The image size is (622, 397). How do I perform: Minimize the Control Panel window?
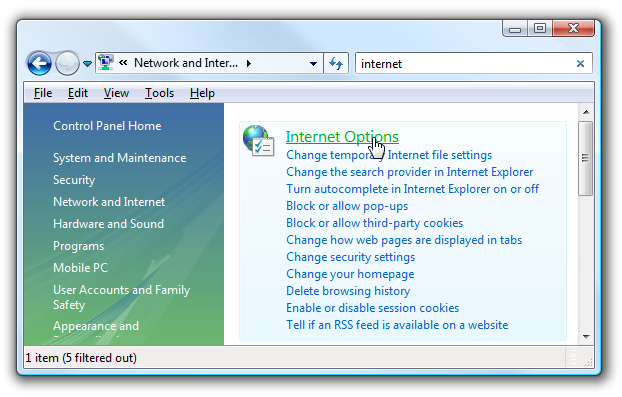pos(515,29)
